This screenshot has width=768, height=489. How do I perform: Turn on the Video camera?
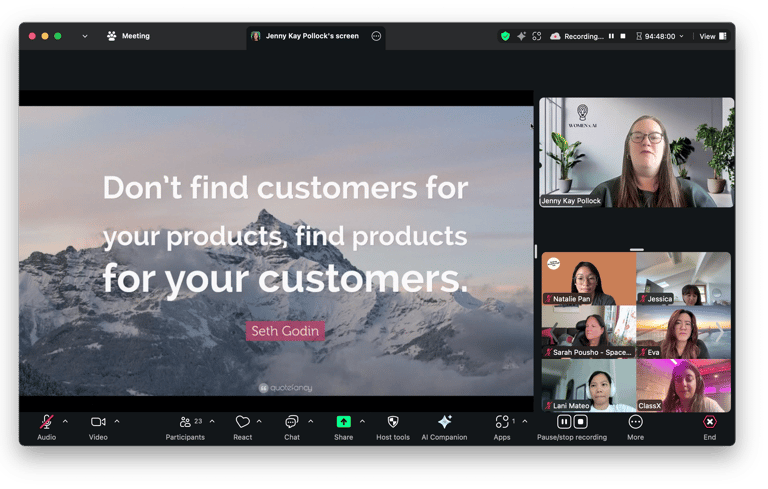98,428
